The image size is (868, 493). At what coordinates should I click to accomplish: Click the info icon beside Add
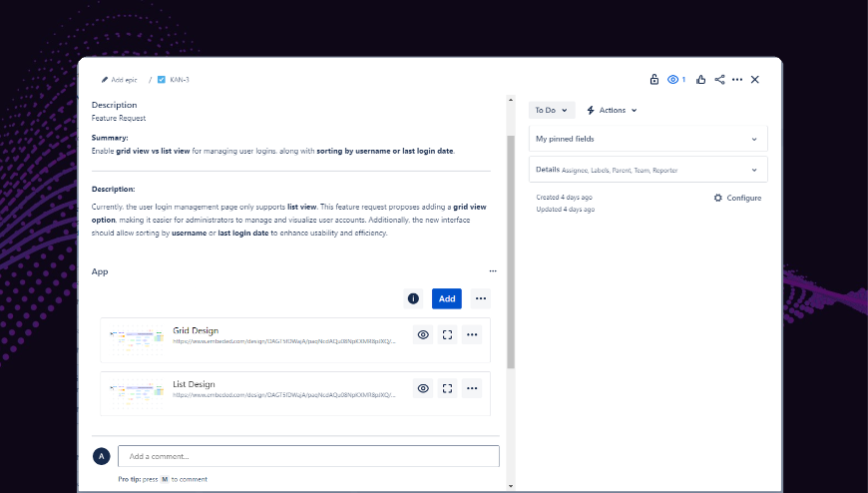(413, 298)
